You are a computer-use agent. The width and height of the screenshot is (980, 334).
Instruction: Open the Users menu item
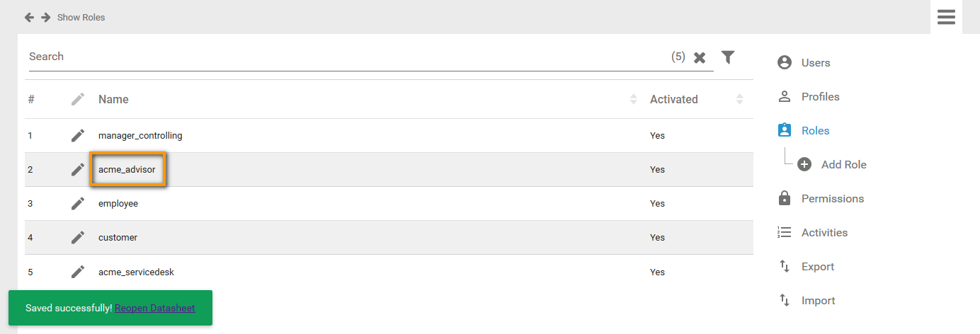coord(815,63)
